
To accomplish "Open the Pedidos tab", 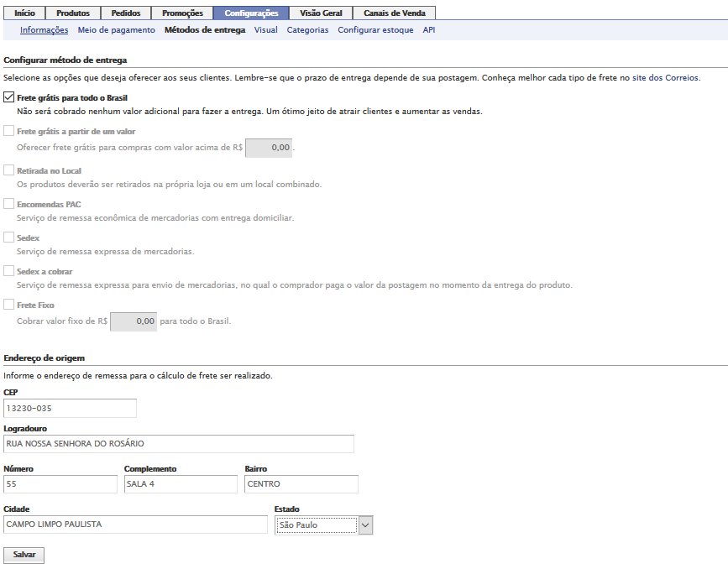I will (x=128, y=13).
